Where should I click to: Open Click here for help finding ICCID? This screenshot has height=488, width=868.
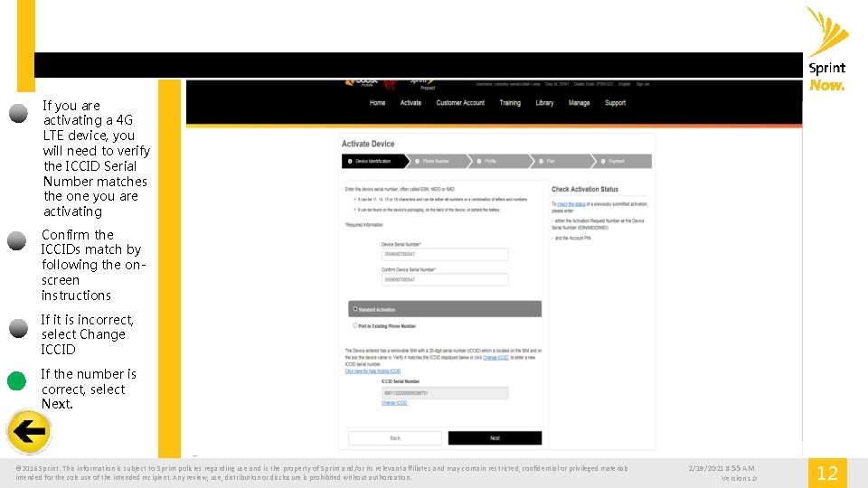pos(373,371)
